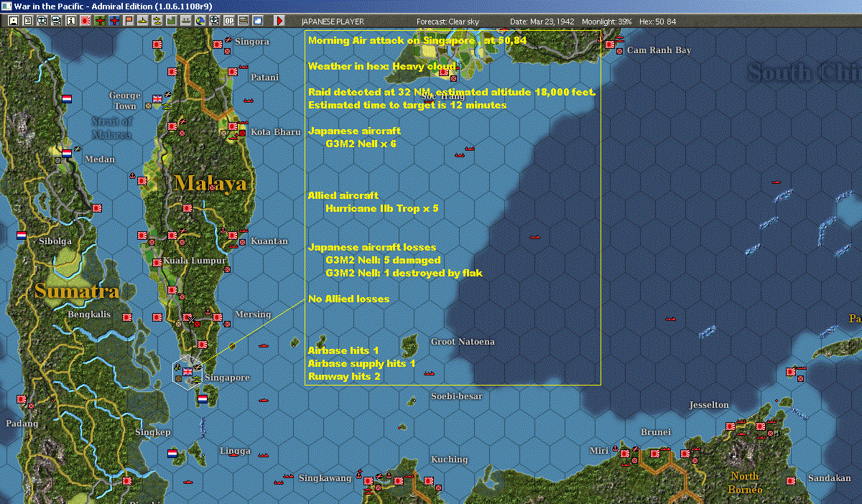Click 'G3M2 Nell: 5 damaged' loss line
The image size is (862, 504).
(383, 260)
